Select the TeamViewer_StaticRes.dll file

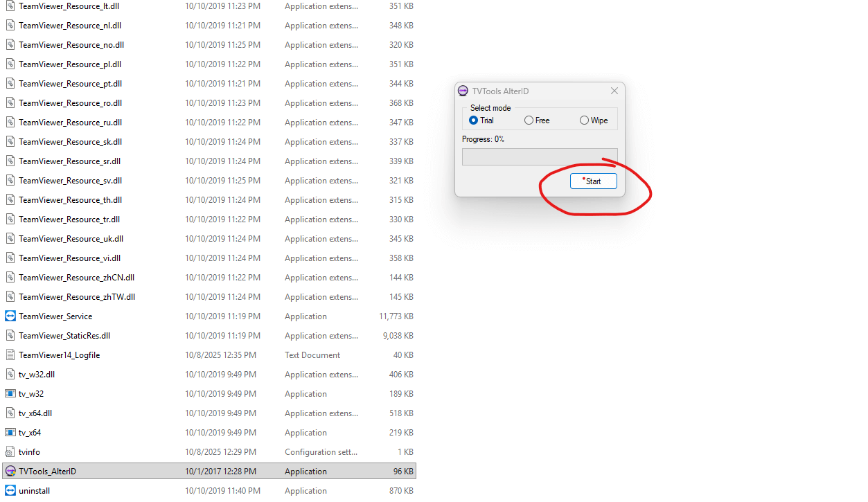(64, 336)
